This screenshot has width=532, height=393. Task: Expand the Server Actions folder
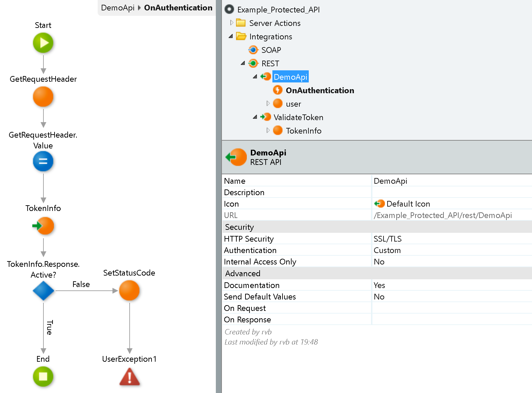[232, 23]
